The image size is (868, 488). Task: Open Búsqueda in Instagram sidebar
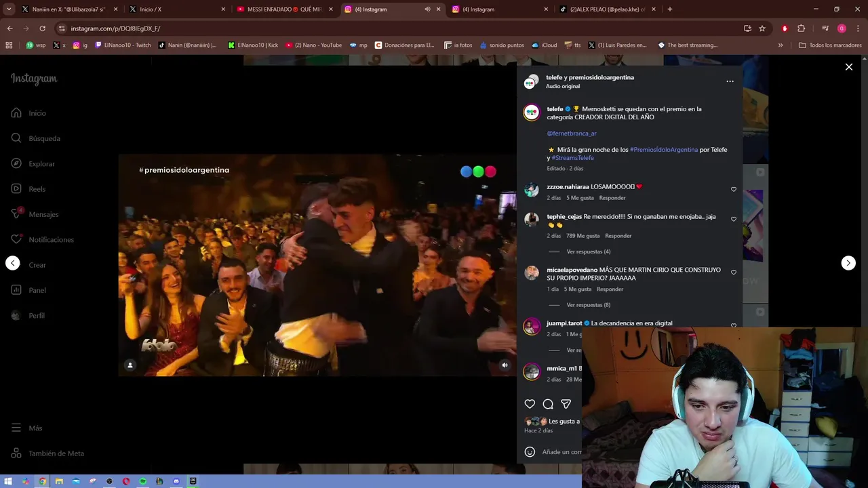(36, 138)
